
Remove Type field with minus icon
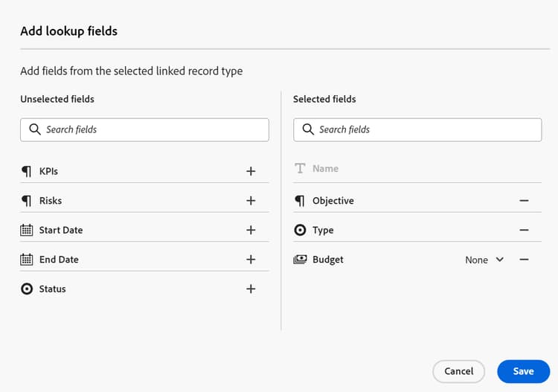(x=524, y=230)
